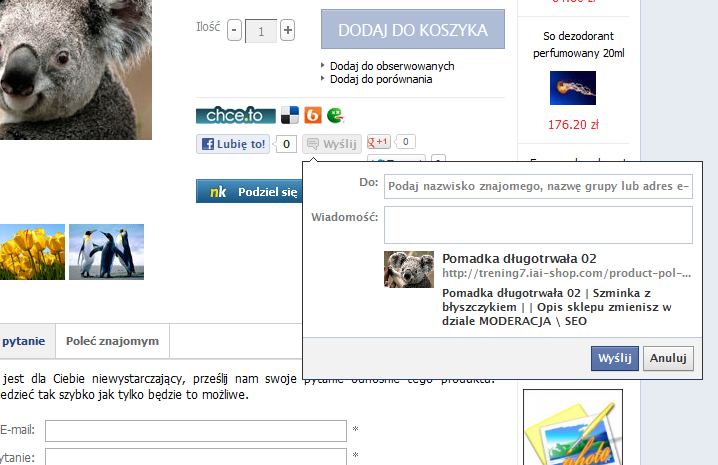Screen dimensions: 718x465
Task: Click the greyed Wyślij speech bubble button
Action: point(331,144)
